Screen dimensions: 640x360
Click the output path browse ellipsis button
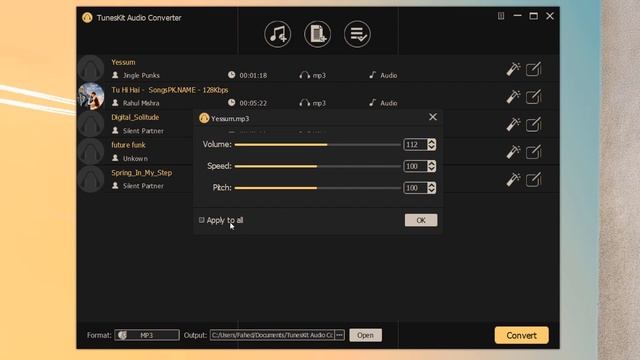coord(339,335)
